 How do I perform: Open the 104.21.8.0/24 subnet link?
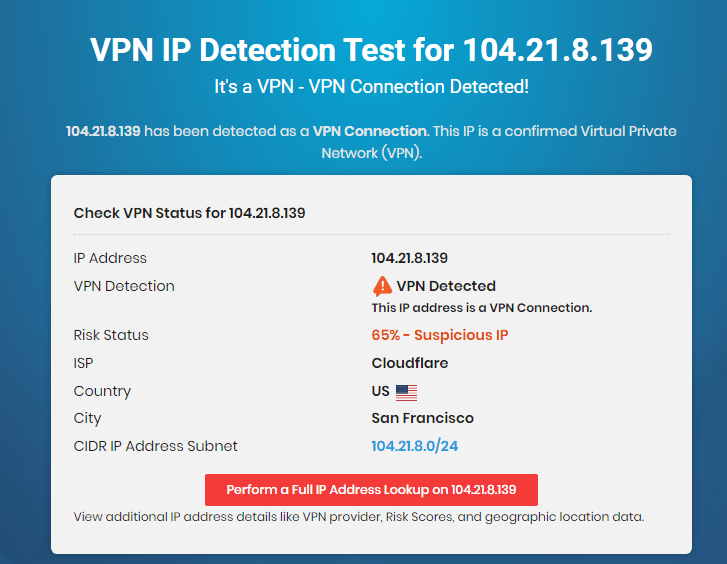tap(415, 446)
